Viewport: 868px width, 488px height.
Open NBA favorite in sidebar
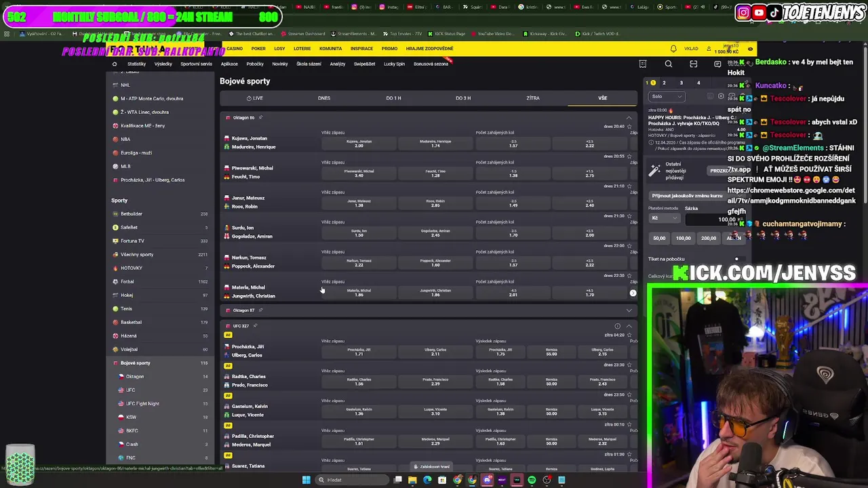click(x=161, y=139)
